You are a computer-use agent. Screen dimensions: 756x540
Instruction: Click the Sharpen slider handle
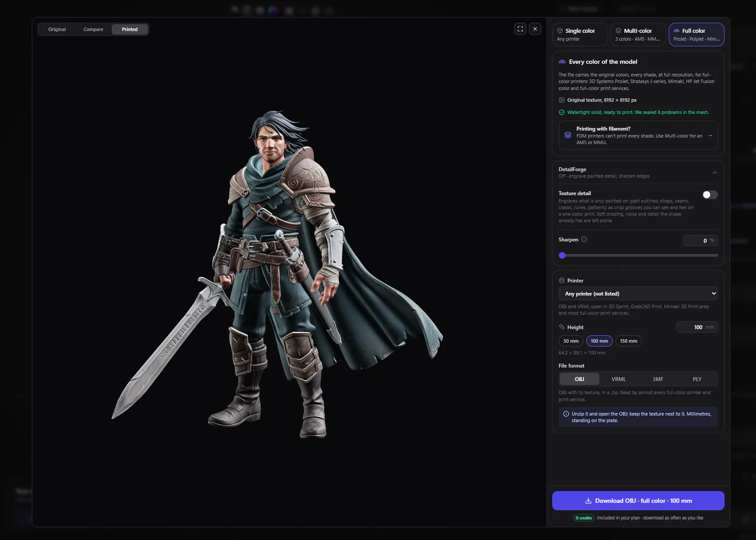coord(562,255)
